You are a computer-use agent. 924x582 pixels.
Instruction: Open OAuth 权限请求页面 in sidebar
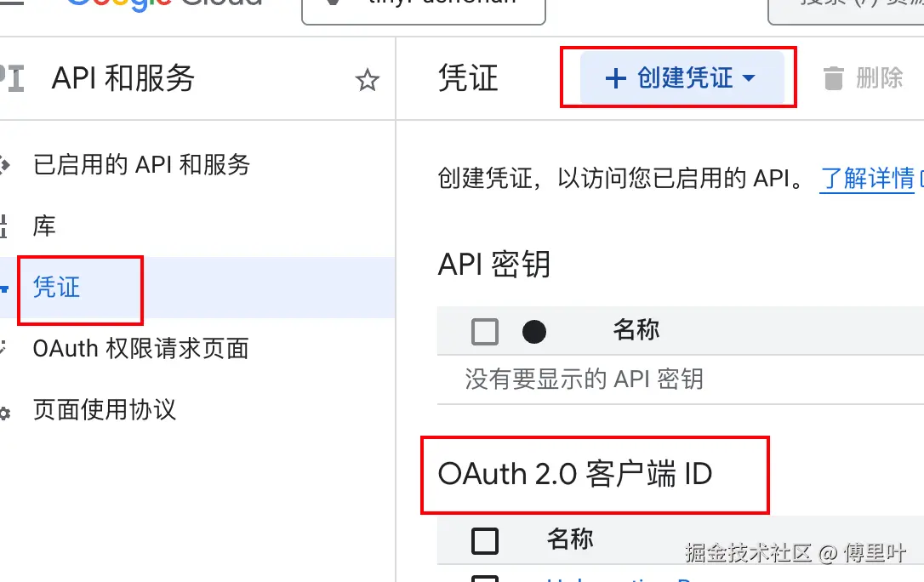141,349
